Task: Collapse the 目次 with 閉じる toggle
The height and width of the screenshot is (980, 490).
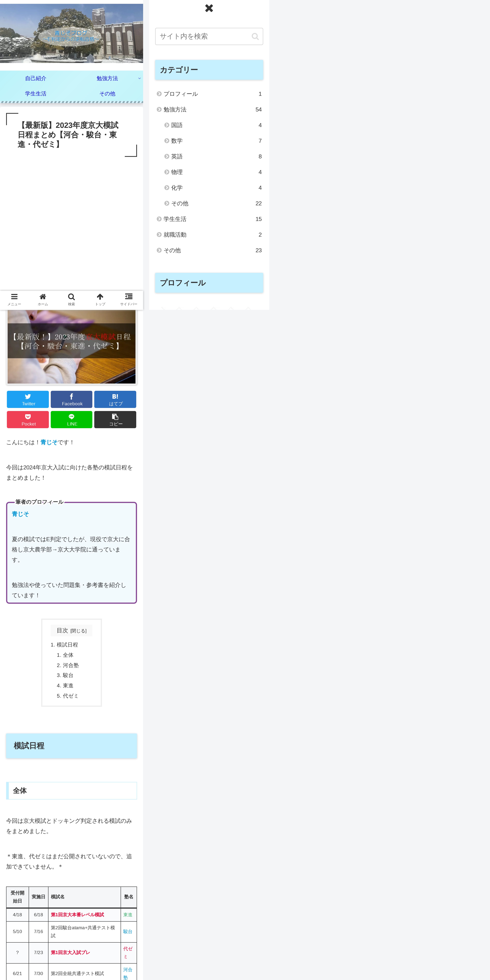Action: coord(78,631)
